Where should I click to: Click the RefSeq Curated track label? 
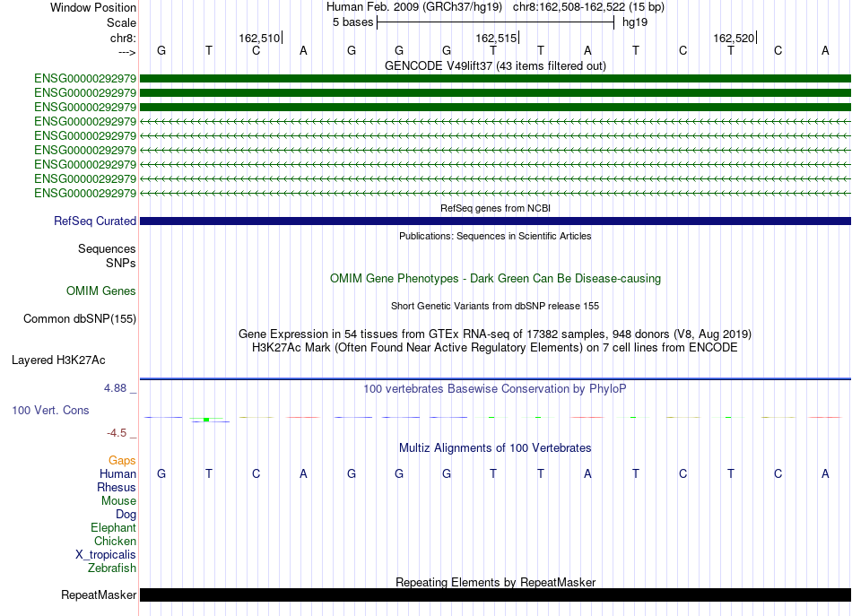[x=94, y=221]
